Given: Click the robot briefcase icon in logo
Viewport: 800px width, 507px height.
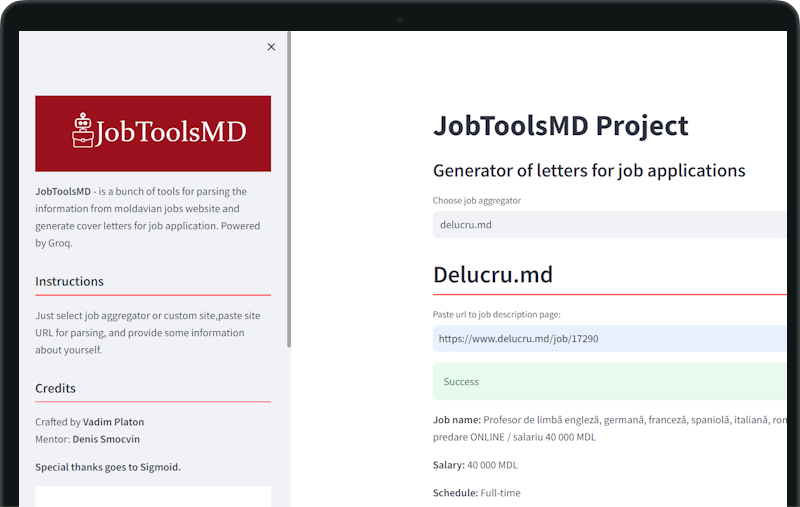Looking at the screenshot, I should click(x=82, y=131).
